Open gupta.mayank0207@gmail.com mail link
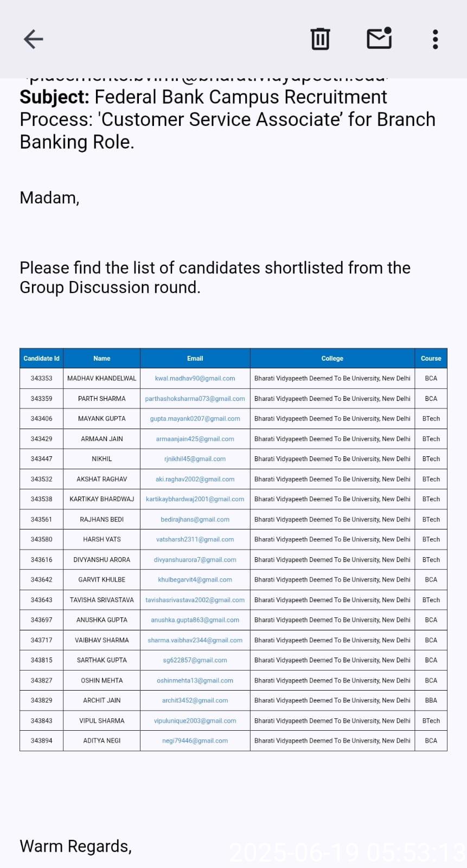This screenshot has height=868, width=467. pos(195,419)
